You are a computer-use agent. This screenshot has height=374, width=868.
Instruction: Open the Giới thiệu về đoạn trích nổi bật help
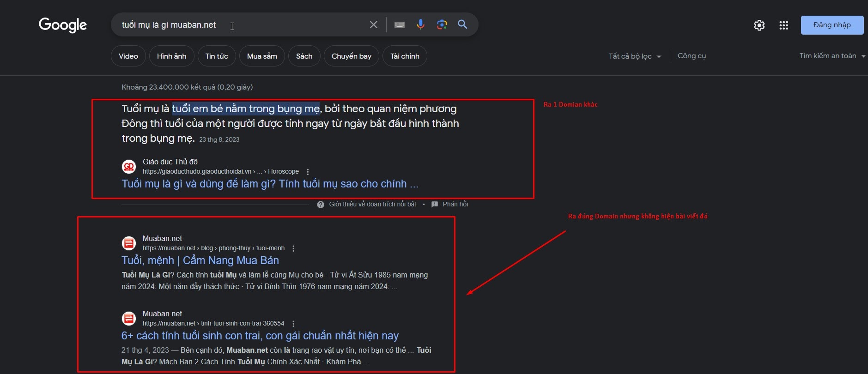pyautogui.click(x=372, y=204)
